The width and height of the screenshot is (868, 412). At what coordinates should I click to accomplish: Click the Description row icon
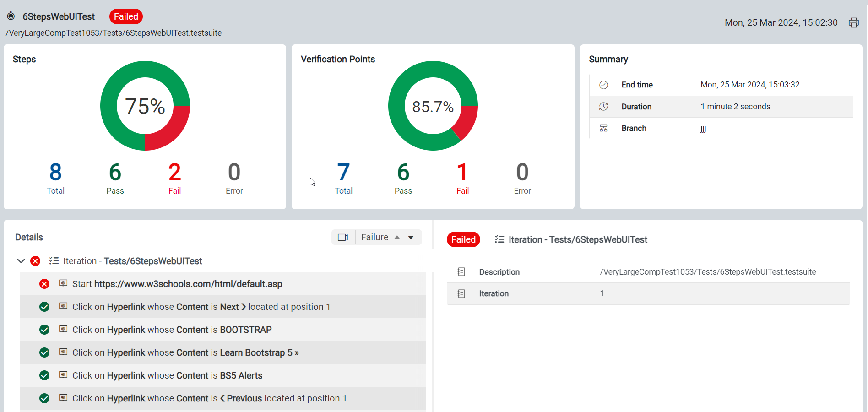[x=461, y=272]
